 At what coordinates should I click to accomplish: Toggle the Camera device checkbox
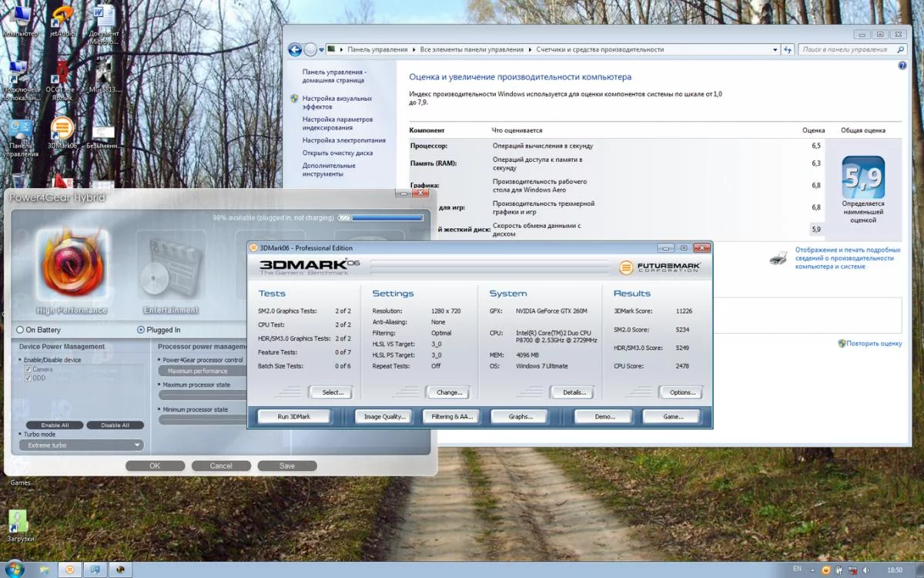(28, 369)
